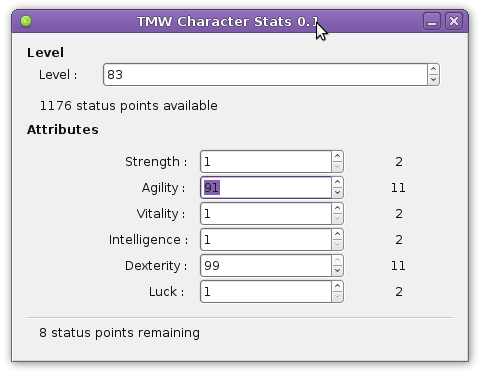The height and width of the screenshot is (375, 482).
Task: Increase Luck with the up arrow
Action: (337, 286)
